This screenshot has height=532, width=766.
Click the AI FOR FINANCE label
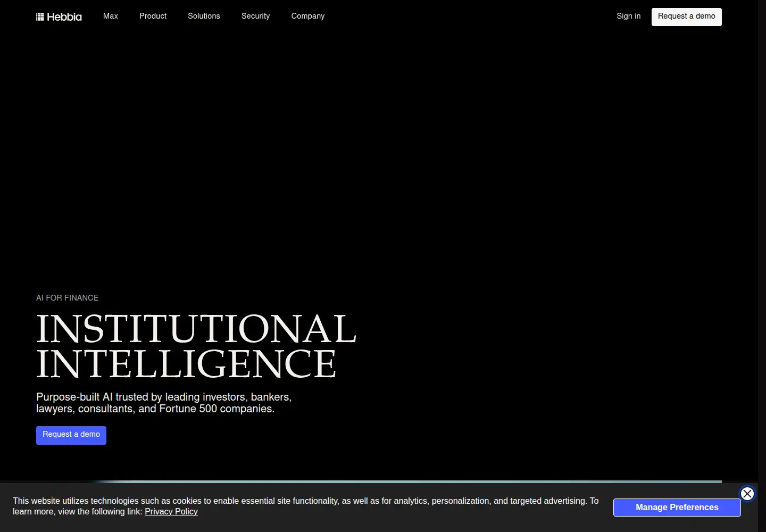(x=68, y=298)
